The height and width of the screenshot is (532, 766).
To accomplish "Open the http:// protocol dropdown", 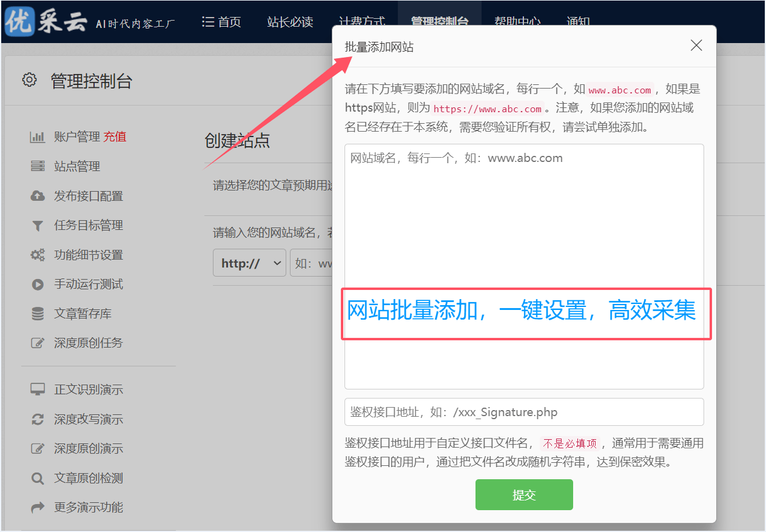I will point(249,263).
